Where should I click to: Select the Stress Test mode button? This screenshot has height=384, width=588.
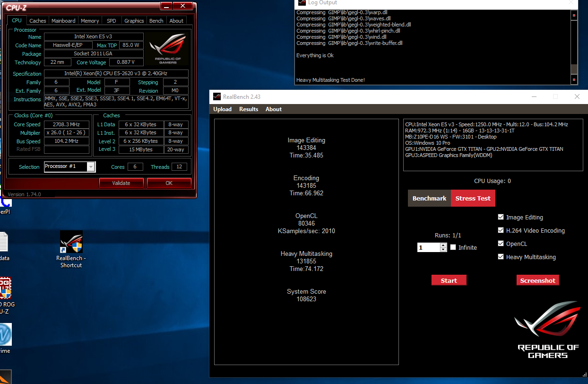click(x=473, y=198)
